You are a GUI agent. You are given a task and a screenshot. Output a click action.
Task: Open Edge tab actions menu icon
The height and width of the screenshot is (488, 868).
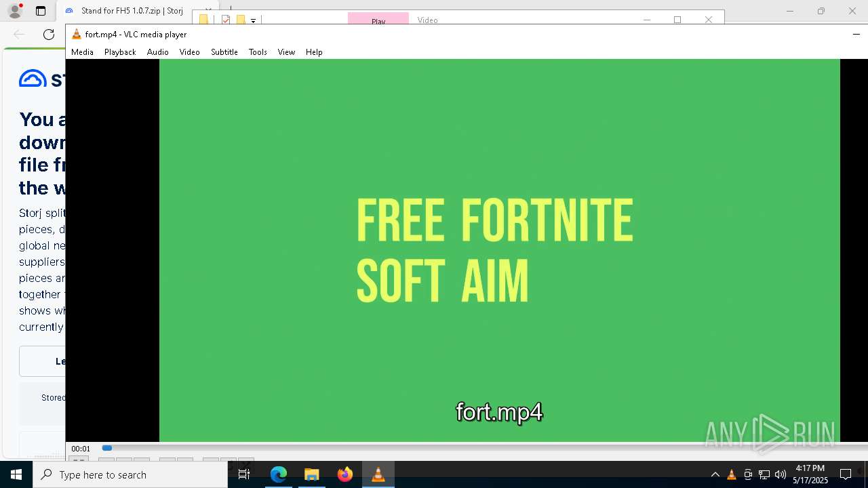[x=41, y=11]
